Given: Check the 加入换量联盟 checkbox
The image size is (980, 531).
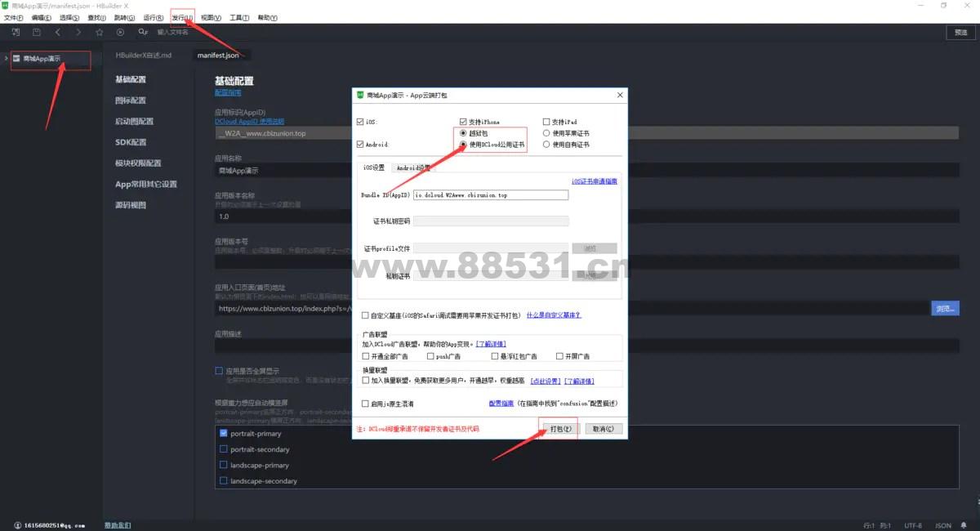Looking at the screenshot, I should point(366,381).
